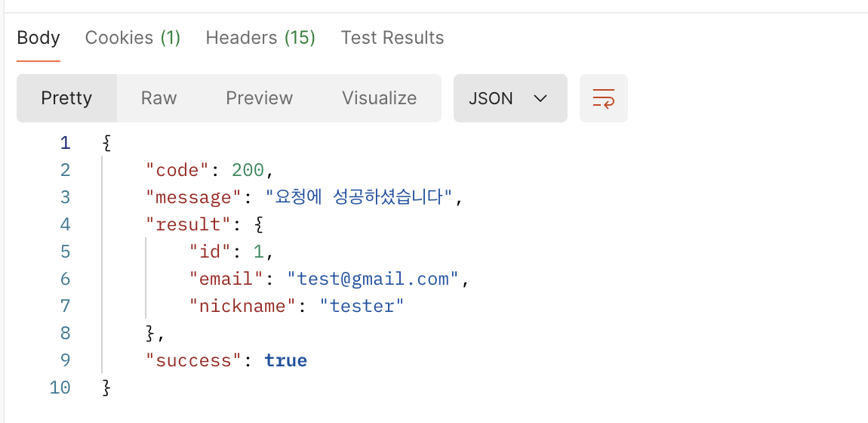Toggle the wrap lines icon button
This screenshot has height=423, width=868.
(x=603, y=98)
